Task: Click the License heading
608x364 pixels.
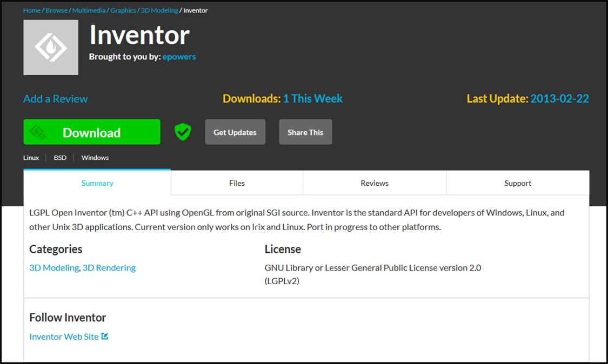Action: coord(283,250)
